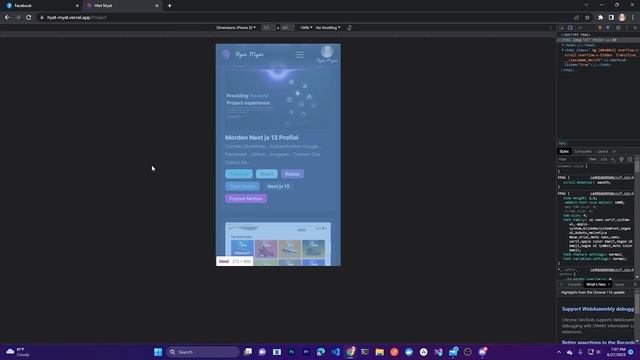Viewport: 640px width, 360px height.
Task: Open the Chrome extensions puzzle icon
Action: 600,18
